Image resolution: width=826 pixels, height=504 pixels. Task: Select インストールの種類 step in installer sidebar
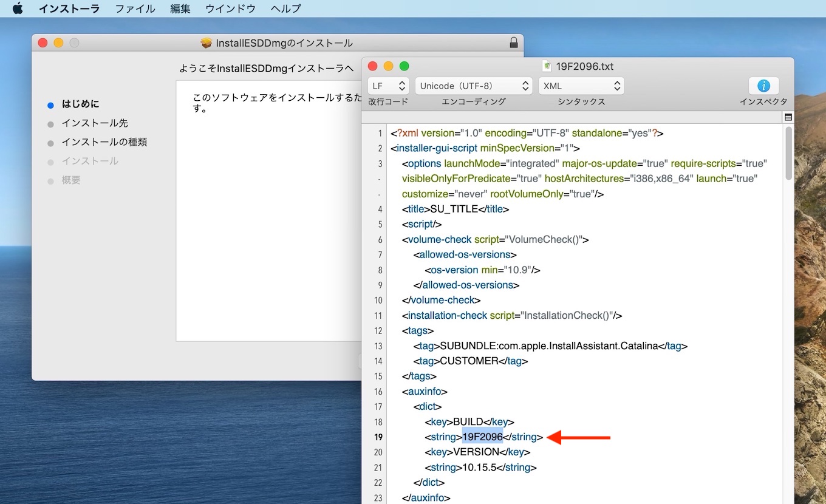pos(104,142)
